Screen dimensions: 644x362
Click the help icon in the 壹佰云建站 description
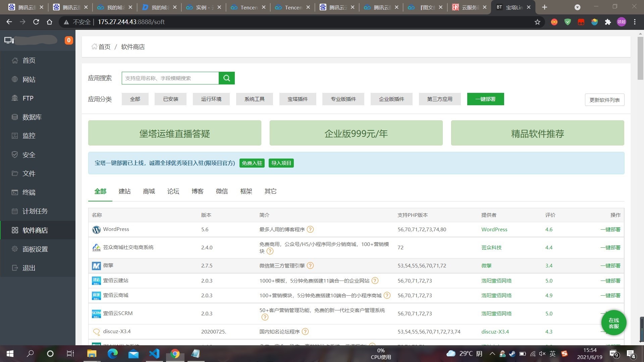tap(375, 281)
